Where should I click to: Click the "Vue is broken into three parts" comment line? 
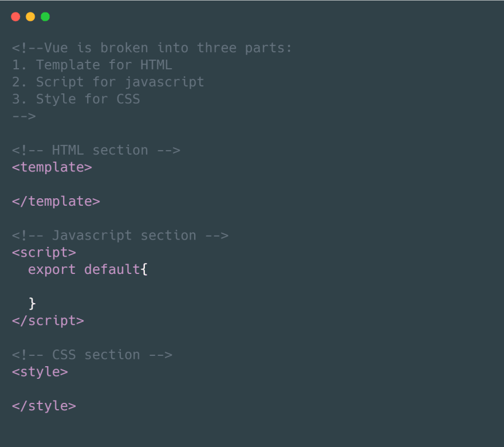point(152,48)
